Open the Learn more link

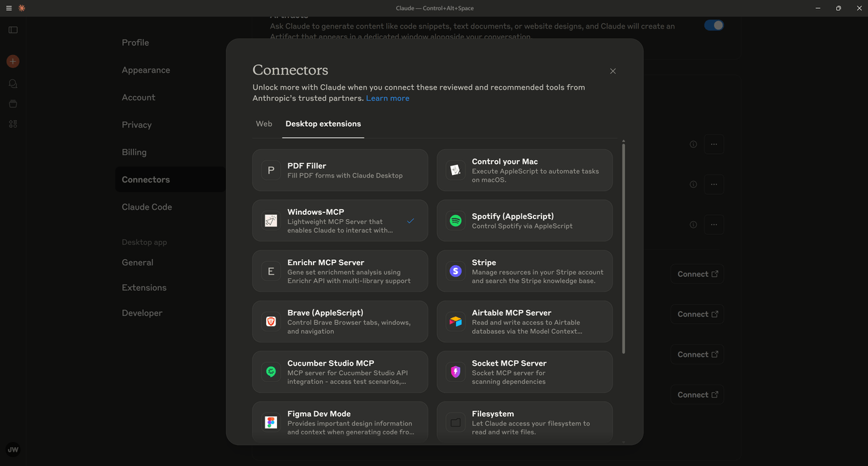[x=388, y=98]
